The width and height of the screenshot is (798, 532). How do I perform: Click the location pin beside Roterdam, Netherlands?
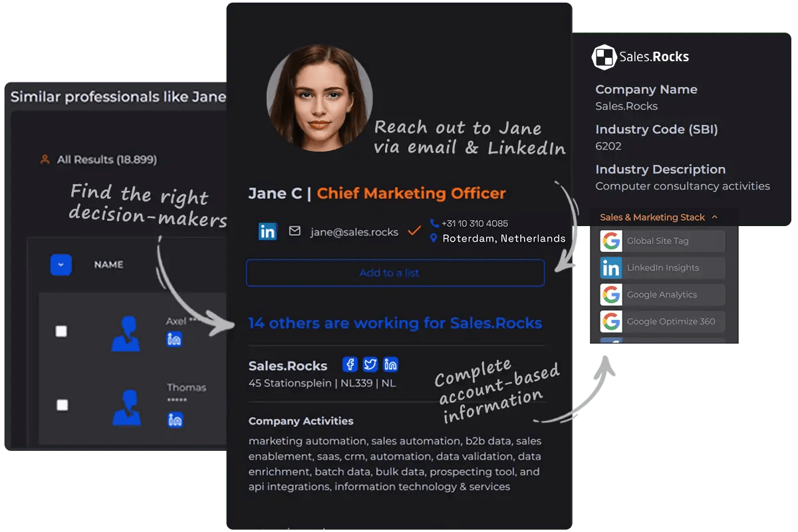coord(434,238)
